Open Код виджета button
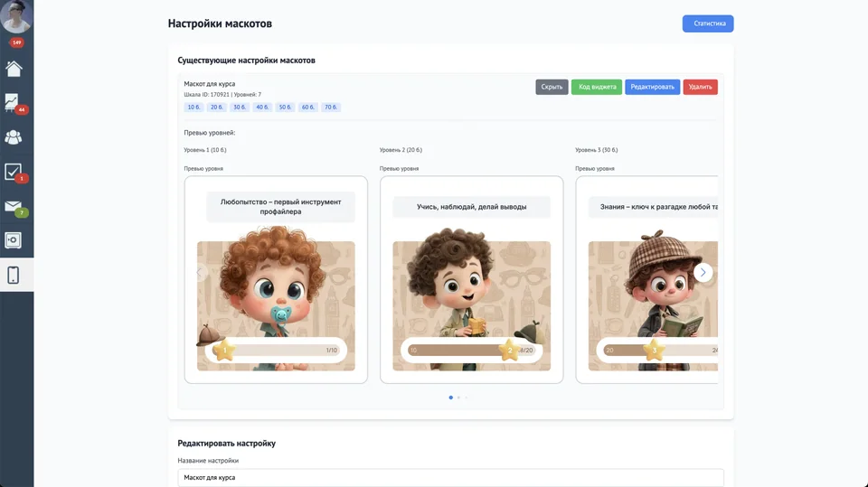Screen dimensions: 868x487 [x=597, y=87]
